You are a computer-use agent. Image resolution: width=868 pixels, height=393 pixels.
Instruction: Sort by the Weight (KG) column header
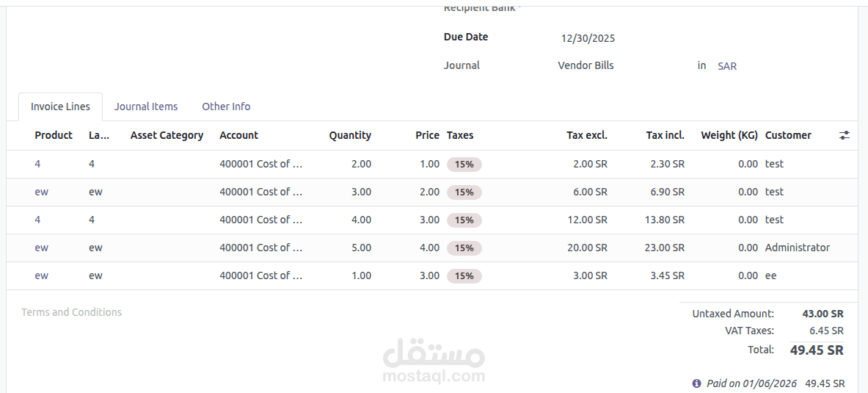(729, 135)
